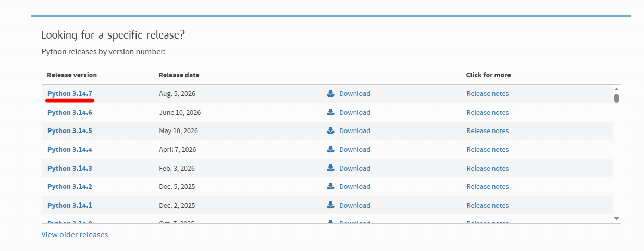Click the 'April 7, 2026' release date
Viewport: 644px width, 251px height.
(178, 149)
